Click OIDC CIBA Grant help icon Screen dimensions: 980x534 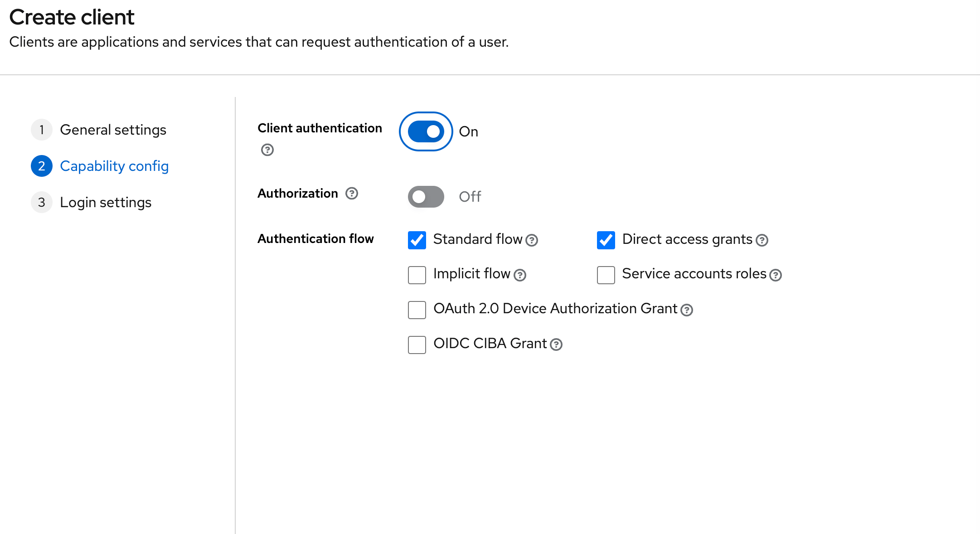pyautogui.click(x=556, y=345)
